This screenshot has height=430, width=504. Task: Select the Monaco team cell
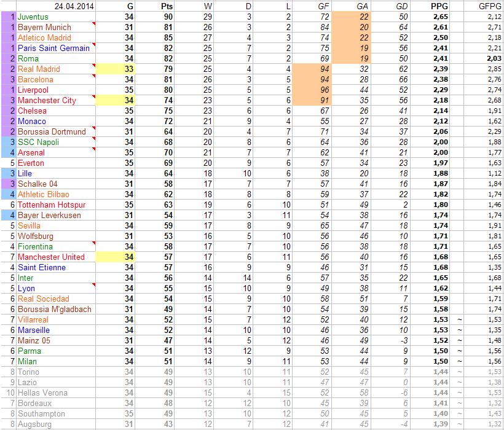(x=56, y=121)
